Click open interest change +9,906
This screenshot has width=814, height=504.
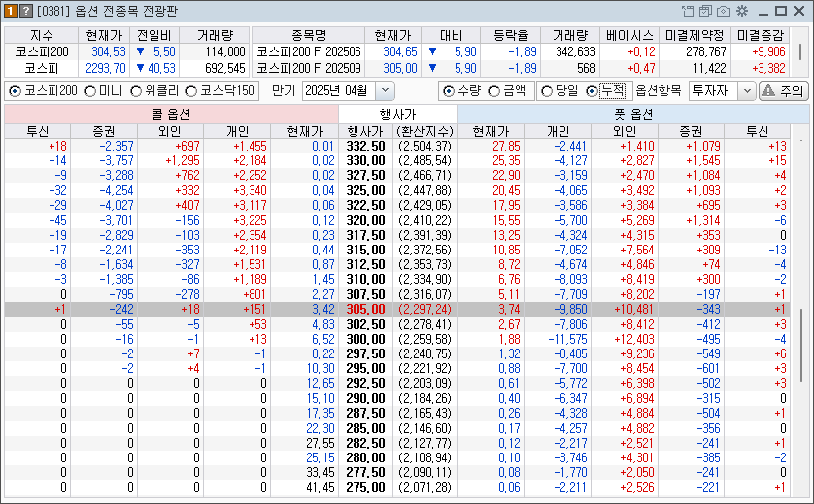[x=768, y=51]
